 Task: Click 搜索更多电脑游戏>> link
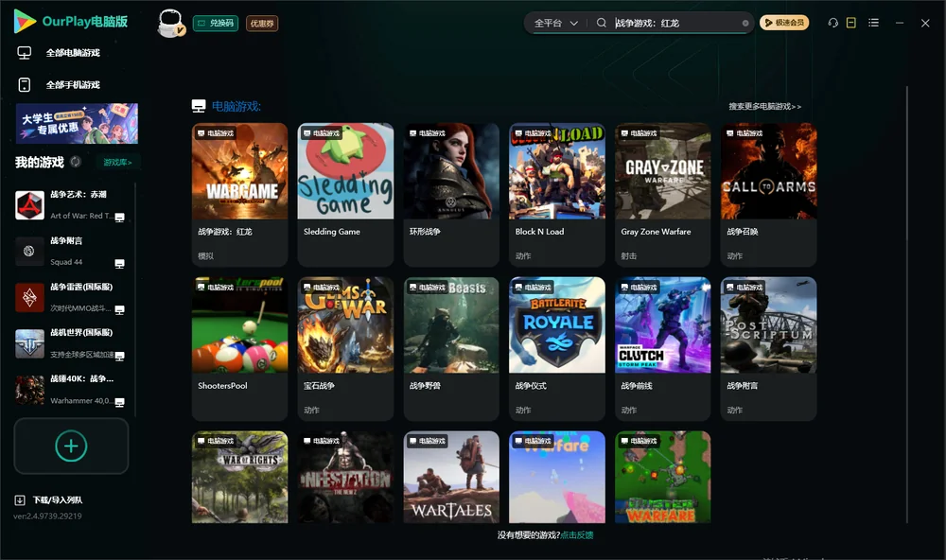coord(764,106)
